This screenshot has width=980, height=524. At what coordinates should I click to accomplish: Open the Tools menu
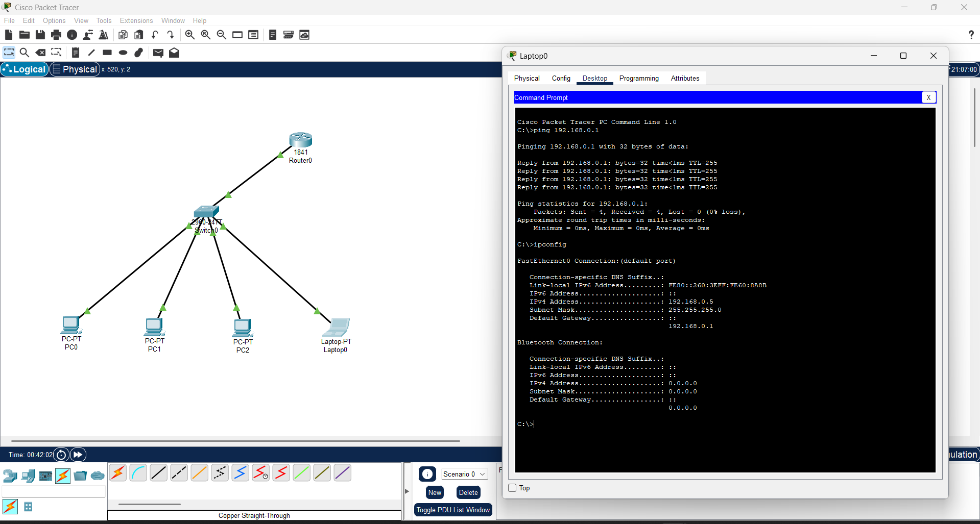[x=104, y=20]
